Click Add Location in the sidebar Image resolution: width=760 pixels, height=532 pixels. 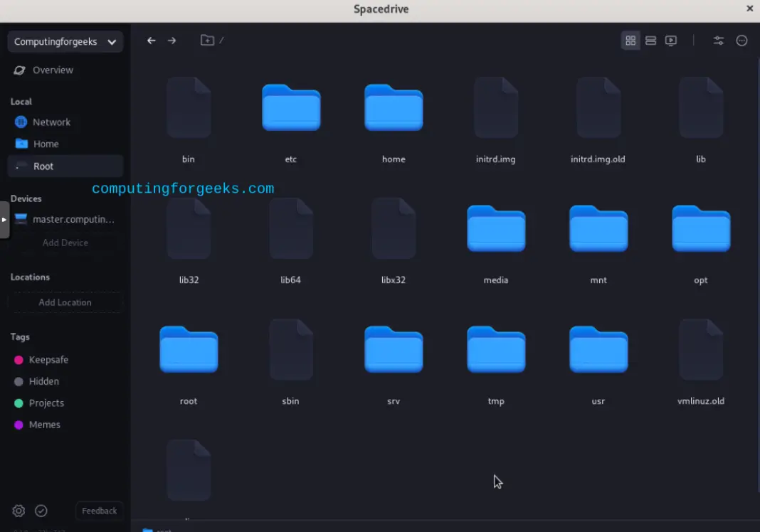click(x=65, y=302)
